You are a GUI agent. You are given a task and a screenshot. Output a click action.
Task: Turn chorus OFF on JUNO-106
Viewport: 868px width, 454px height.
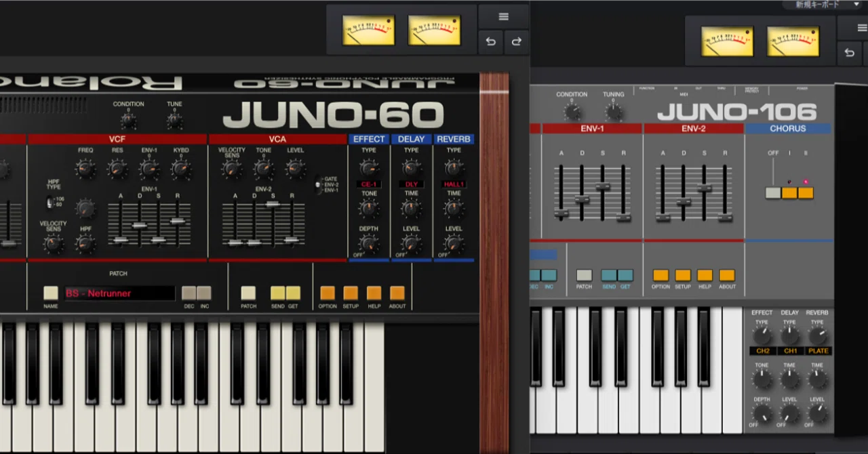click(773, 192)
